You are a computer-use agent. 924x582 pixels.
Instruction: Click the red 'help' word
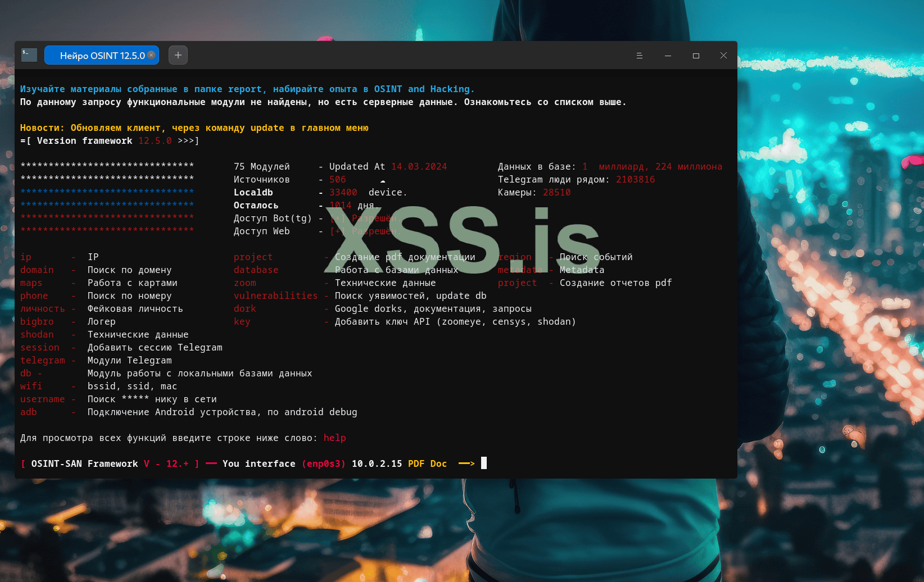(x=335, y=438)
